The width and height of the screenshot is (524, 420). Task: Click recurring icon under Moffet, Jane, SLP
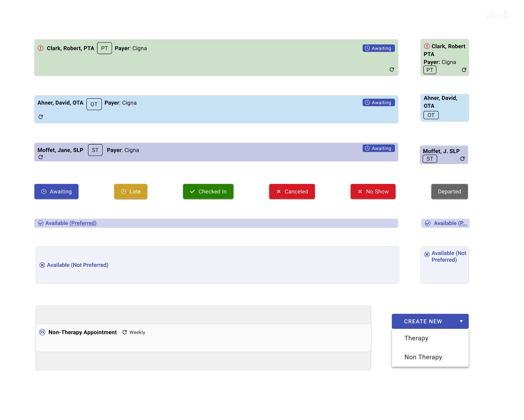41,157
